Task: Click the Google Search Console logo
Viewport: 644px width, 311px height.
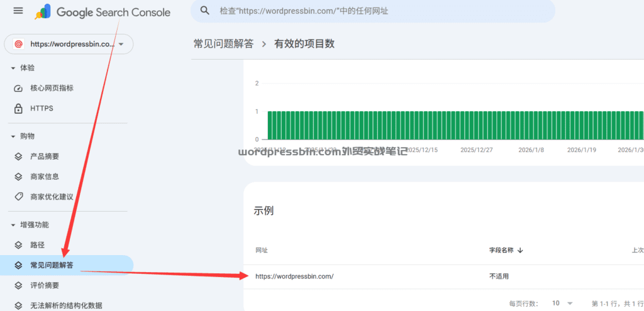Action: pyautogui.click(x=104, y=12)
